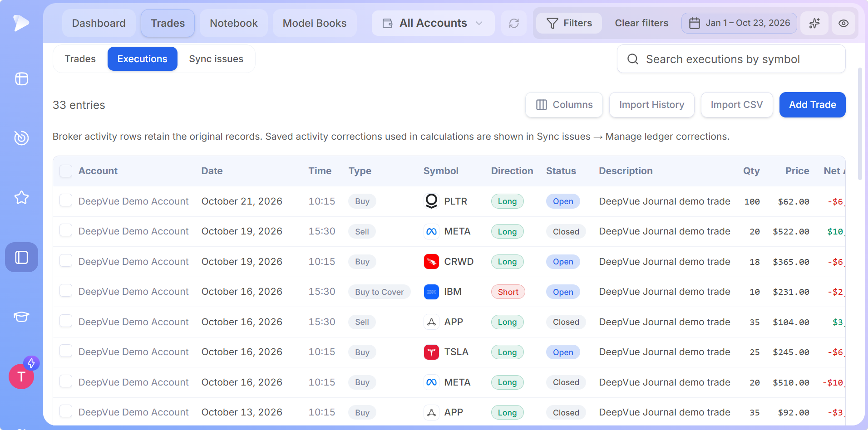Click the Buy to Cover type badge
This screenshot has height=430, width=868.
(x=380, y=292)
